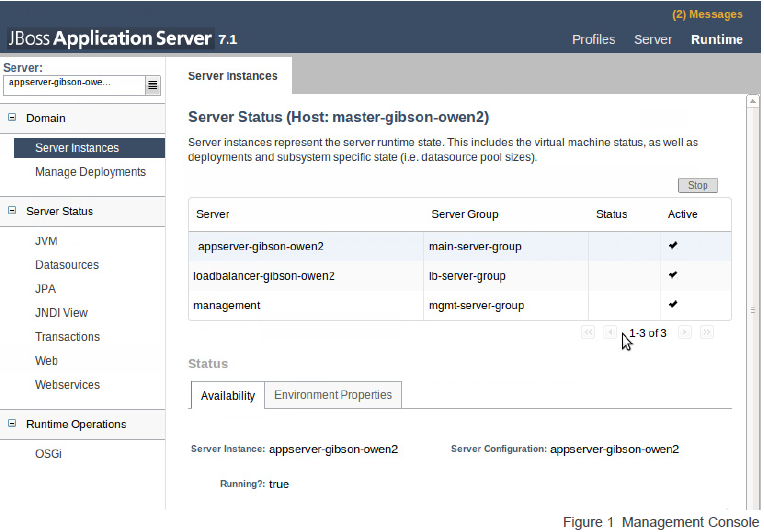
Task: Open Webservices status page
Action: (67, 385)
